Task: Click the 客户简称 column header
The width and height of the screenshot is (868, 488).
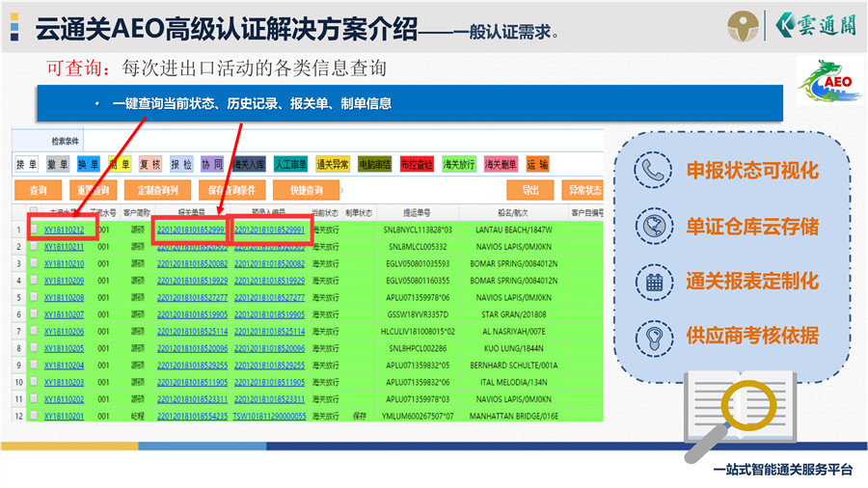Action: [x=137, y=212]
